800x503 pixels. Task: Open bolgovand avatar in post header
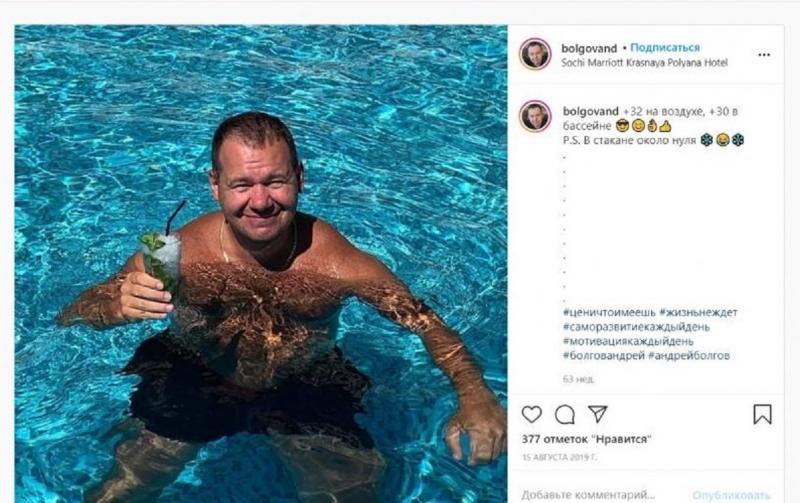pyautogui.click(x=535, y=54)
